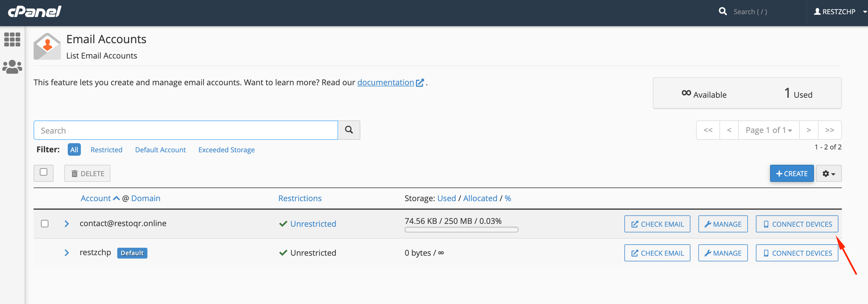This screenshot has width=868, height=304.
Task: Go to the next page arrow
Action: click(808, 130)
